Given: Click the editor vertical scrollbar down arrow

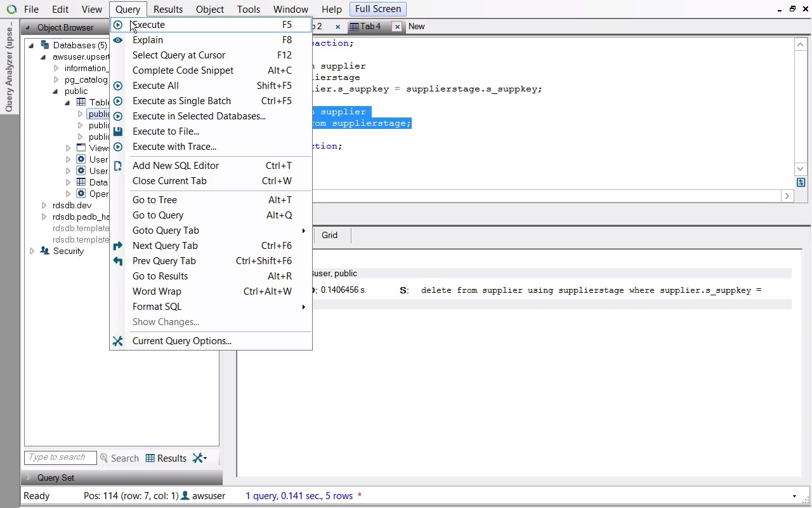Looking at the screenshot, I should 800,169.
